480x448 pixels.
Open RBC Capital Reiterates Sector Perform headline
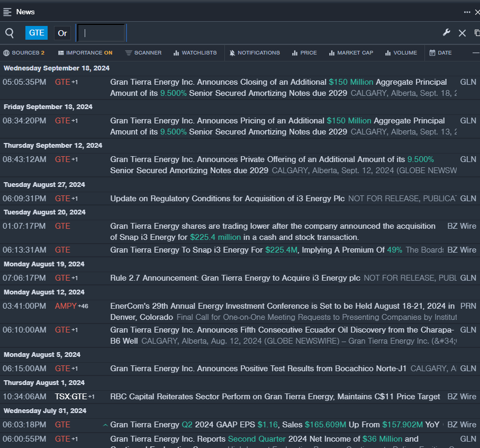click(x=275, y=397)
